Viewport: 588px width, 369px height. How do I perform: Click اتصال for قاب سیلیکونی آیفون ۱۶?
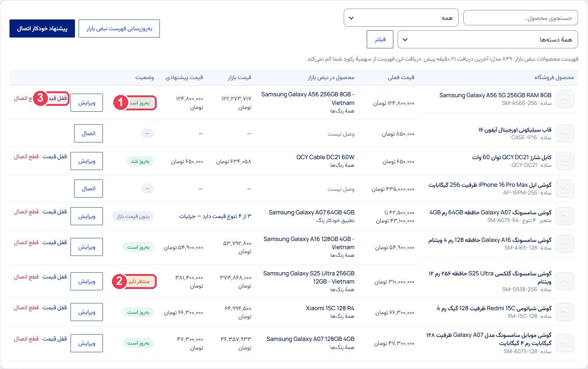[x=88, y=133]
